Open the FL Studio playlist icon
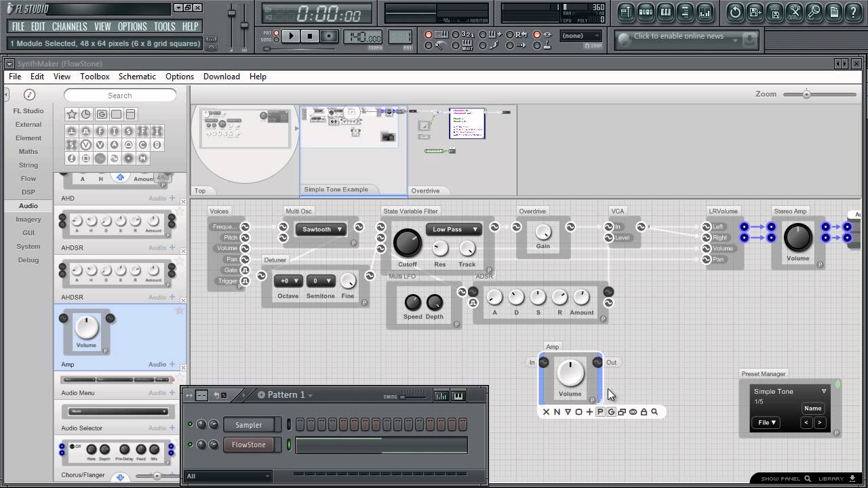The width and height of the screenshot is (868, 488). point(626,12)
